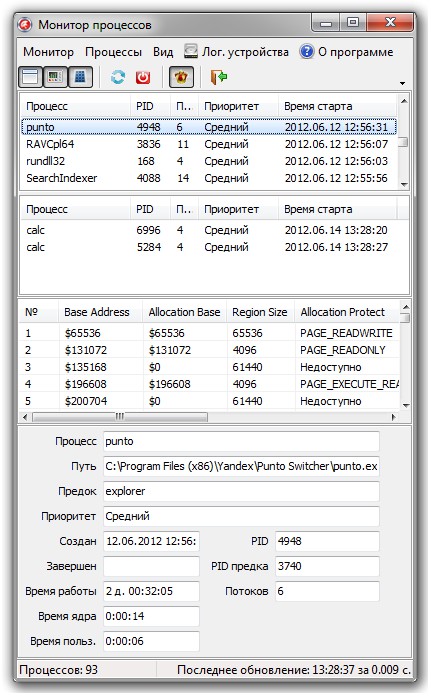Open the toolbar overflow arrow
Viewport: 431px width, 699px height.
click(x=402, y=83)
